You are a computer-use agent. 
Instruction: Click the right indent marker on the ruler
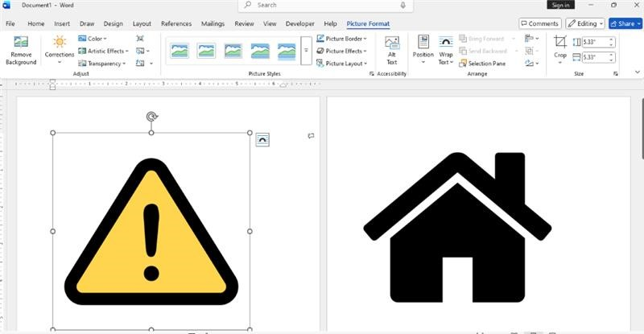[283, 85]
